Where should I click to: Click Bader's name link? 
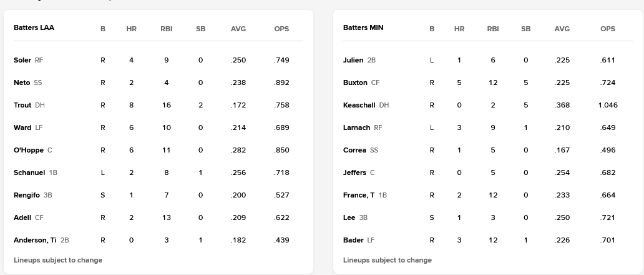click(x=353, y=240)
